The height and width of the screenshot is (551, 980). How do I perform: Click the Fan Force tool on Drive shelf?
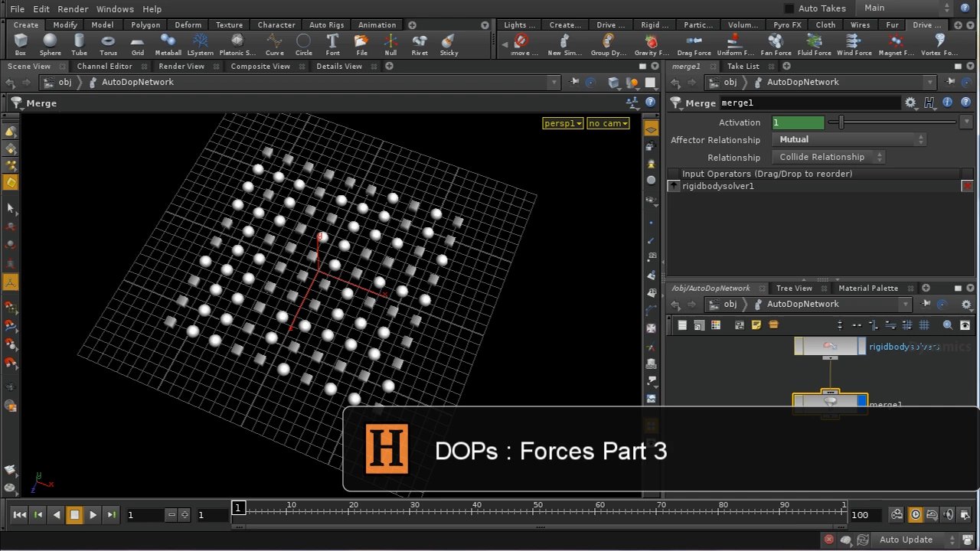[775, 44]
